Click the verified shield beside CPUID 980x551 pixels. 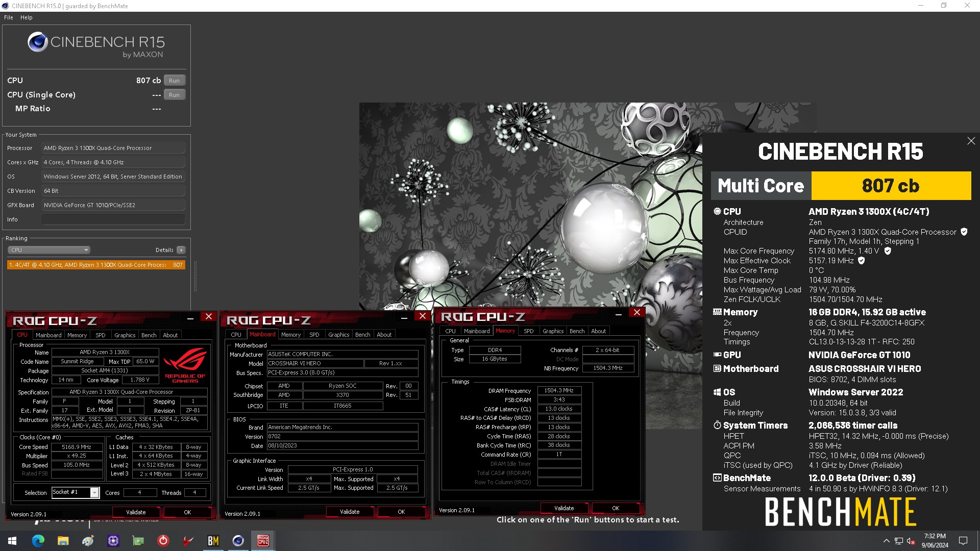pos(964,232)
